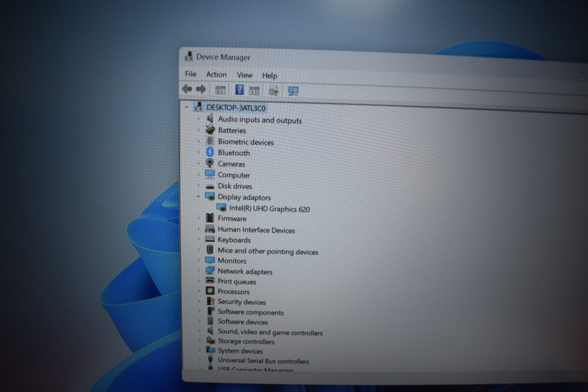This screenshot has height=392, width=588.
Task: Collapse the DESKTOP-3ATL3C0 root node
Action: point(187,107)
